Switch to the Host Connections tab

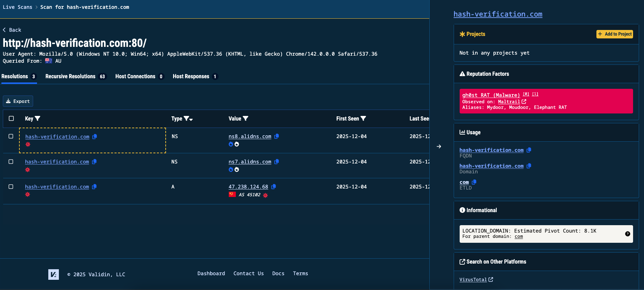(140, 76)
